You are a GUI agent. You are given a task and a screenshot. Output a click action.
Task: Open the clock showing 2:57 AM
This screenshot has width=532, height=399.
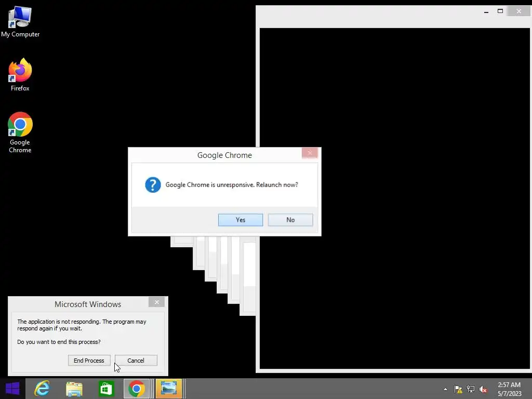(509, 389)
